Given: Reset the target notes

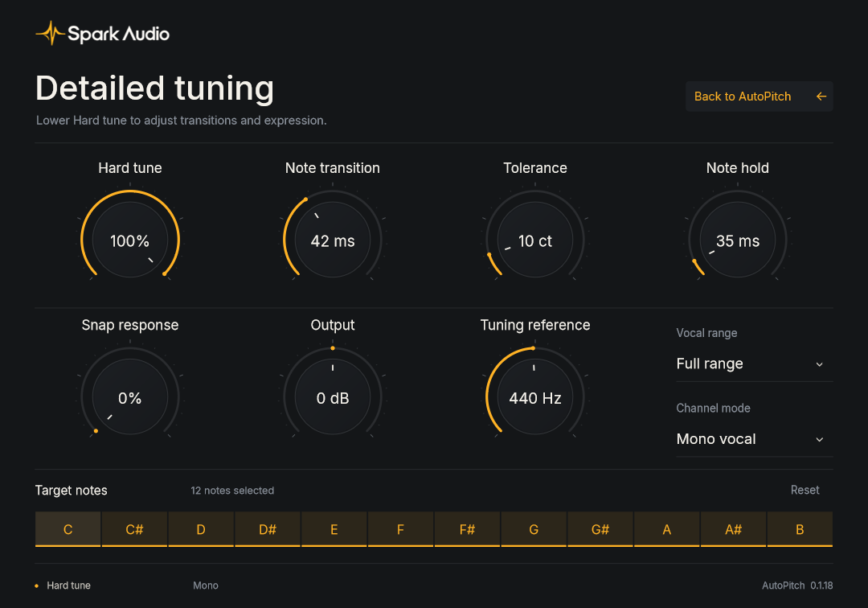Looking at the screenshot, I should pyautogui.click(x=805, y=490).
